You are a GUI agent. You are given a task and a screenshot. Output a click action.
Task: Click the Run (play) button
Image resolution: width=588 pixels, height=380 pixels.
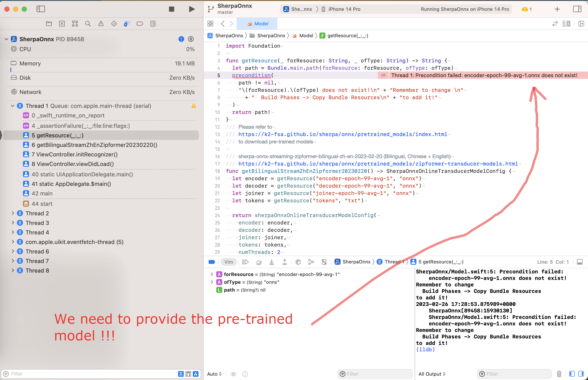click(x=192, y=9)
